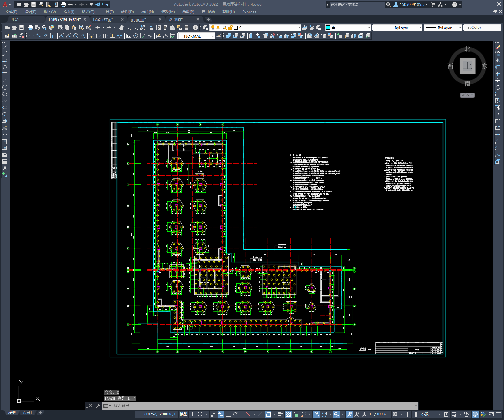Switch to the 布局1 layout tab
Image resolution: width=504 pixels, height=420 pixels.
click(x=27, y=413)
